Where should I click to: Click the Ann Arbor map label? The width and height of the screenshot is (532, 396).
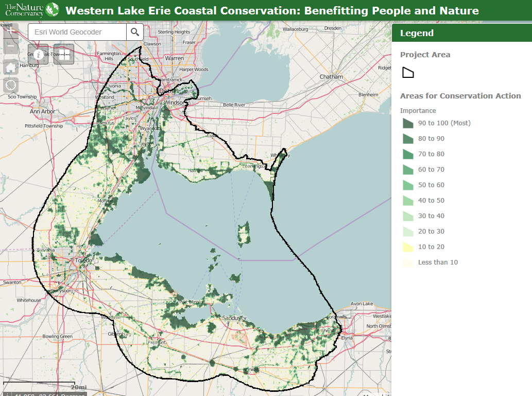(x=42, y=111)
